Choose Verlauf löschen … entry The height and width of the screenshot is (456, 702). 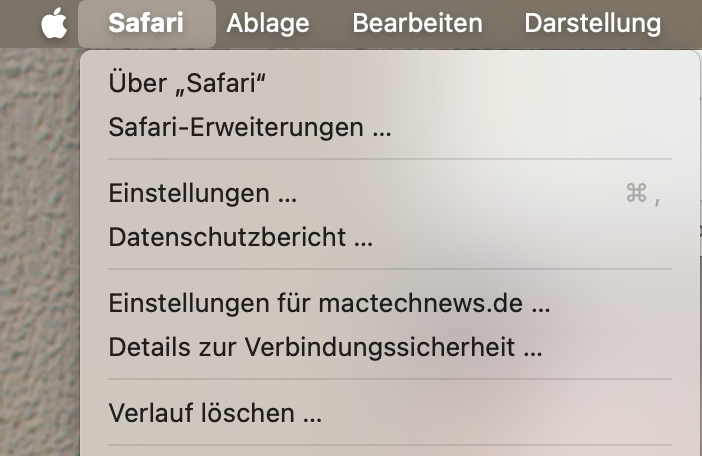click(390, 413)
